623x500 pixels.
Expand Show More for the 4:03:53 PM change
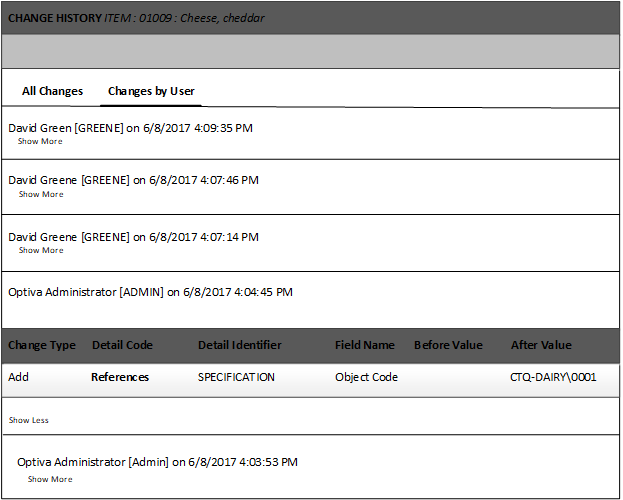pyautogui.click(x=50, y=480)
